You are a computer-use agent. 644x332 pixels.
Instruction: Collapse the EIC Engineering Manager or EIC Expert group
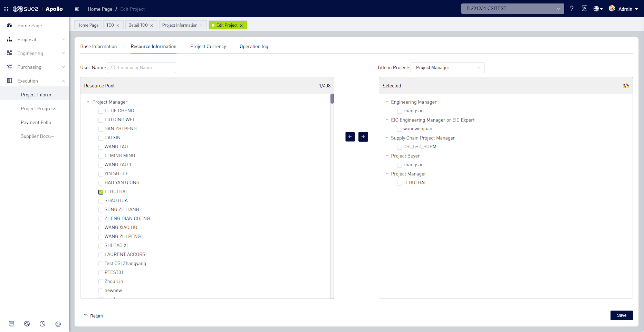(387, 120)
